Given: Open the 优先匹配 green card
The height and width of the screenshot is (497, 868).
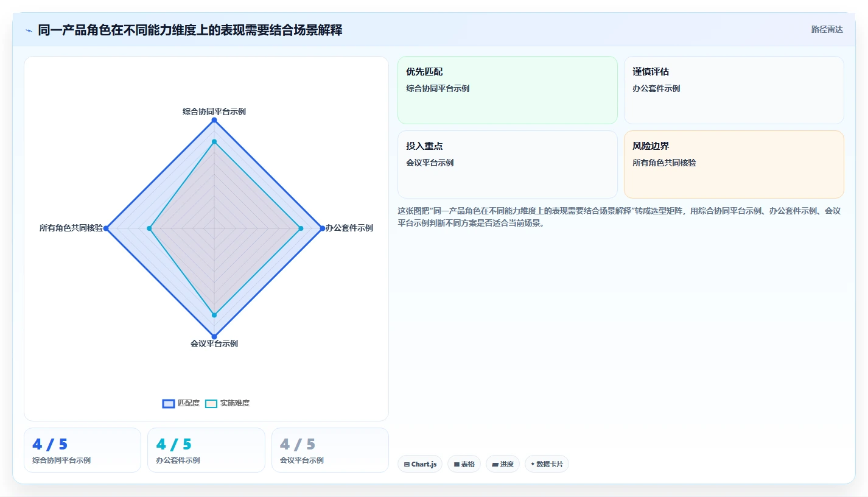Looking at the screenshot, I should coord(508,90).
